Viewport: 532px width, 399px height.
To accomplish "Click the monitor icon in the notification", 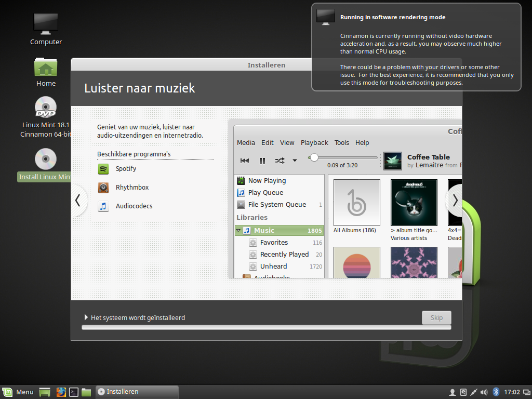I will tap(325, 17).
